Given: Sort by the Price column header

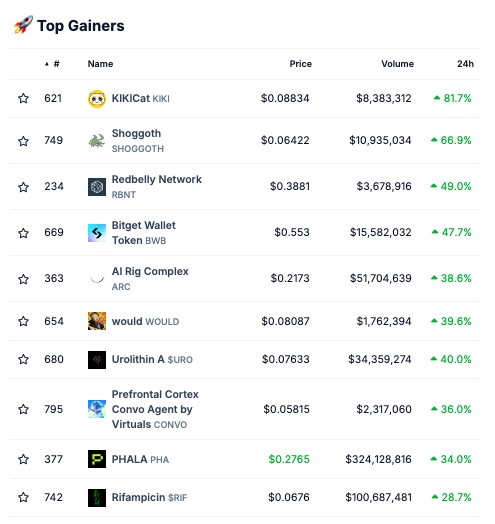Looking at the screenshot, I should pos(300,63).
